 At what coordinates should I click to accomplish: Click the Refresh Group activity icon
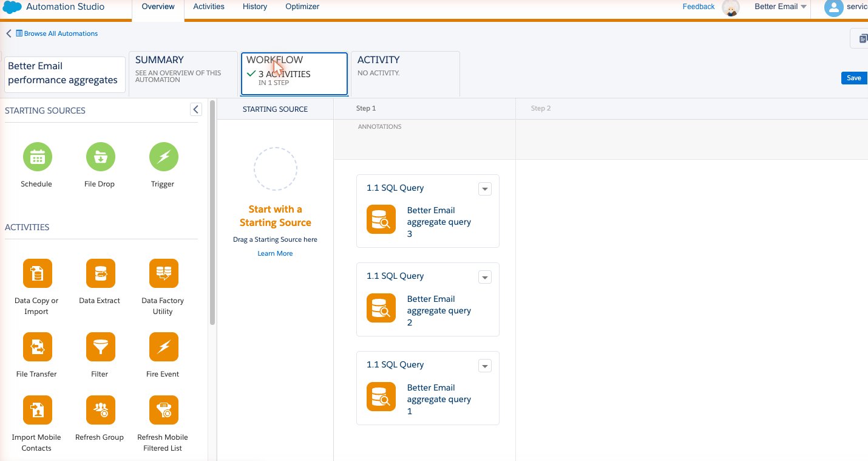101,410
